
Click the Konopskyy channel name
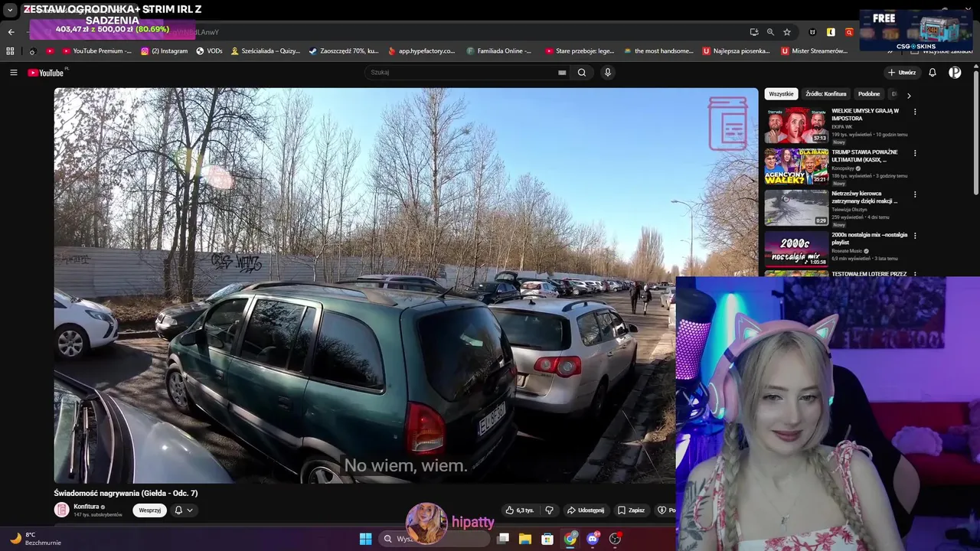(843, 168)
